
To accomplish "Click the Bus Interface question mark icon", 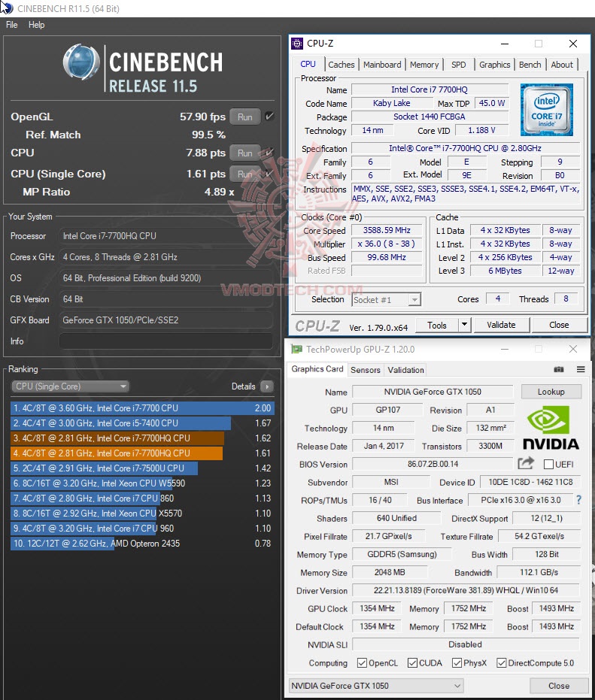I will click(579, 500).
